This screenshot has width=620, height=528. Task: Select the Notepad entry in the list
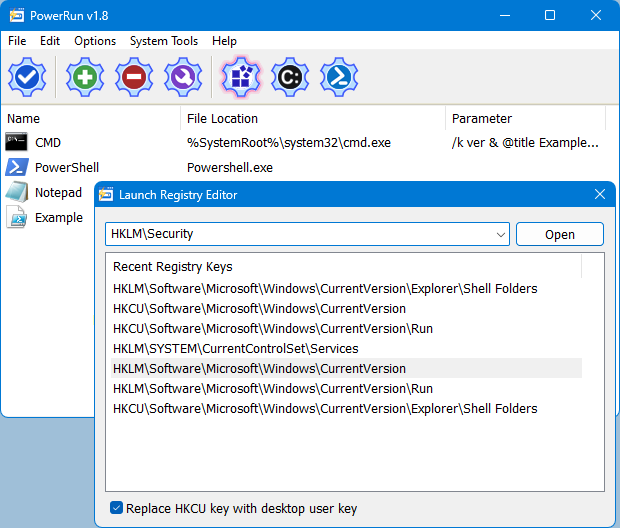[57, 192]
